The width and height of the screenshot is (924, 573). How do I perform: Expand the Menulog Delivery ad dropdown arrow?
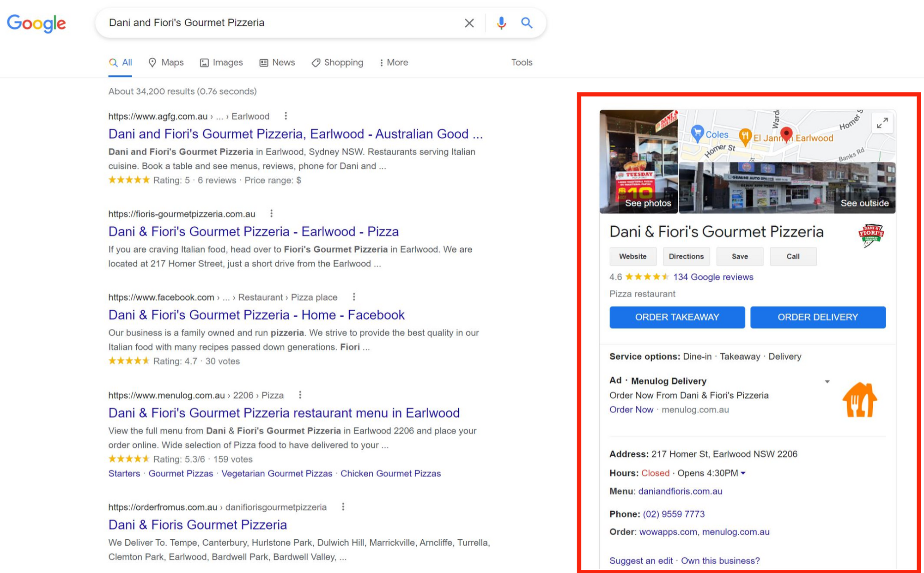827,381
